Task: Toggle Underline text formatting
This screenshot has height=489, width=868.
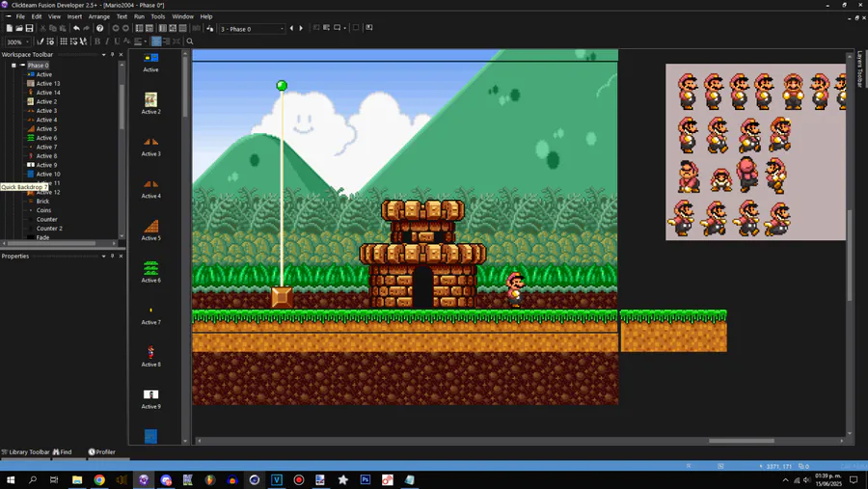Action: click(x=117, y=41)
